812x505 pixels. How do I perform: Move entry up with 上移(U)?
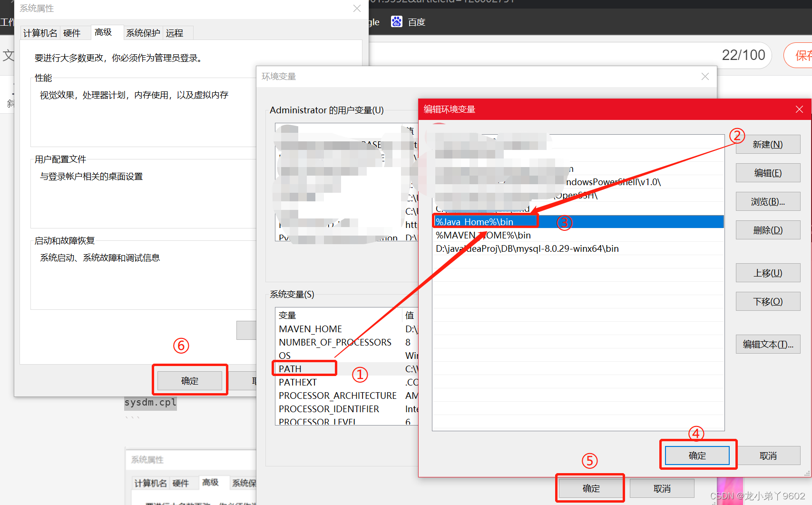click(x=768, y=273)
